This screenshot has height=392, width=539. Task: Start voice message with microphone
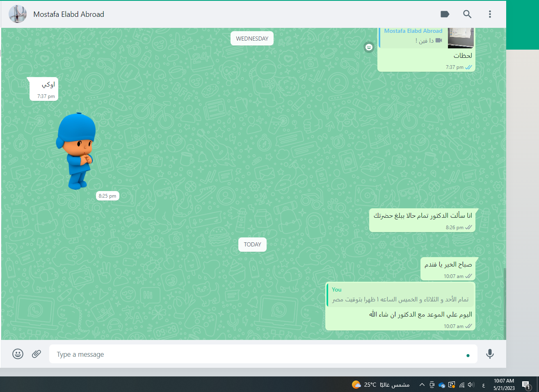coord(490,354)
